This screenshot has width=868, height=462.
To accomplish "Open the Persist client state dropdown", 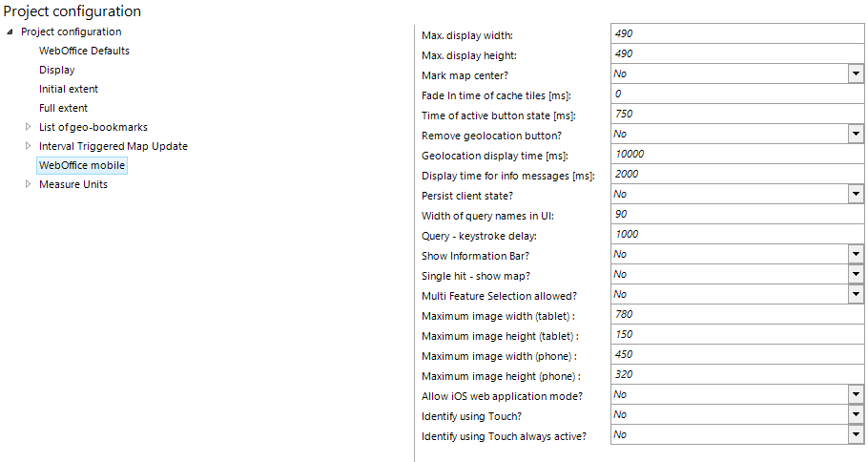I will [x=855, y=195].
